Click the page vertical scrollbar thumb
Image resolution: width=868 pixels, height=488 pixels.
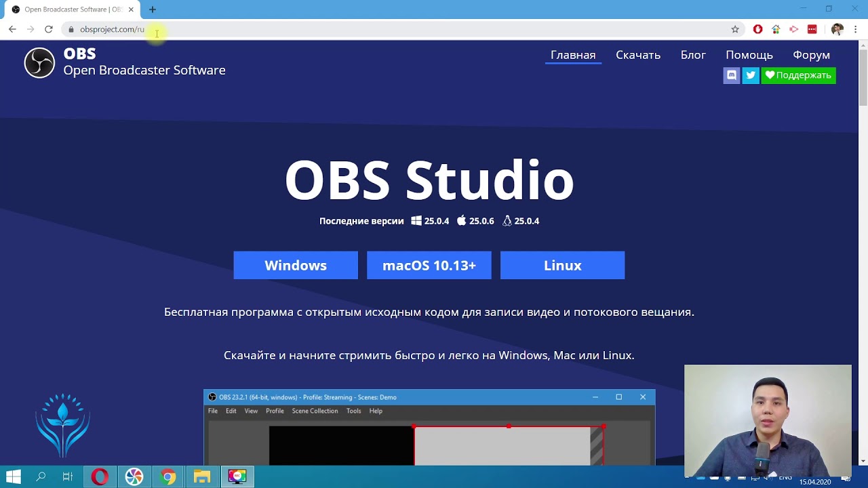click(x=863, y=78)
